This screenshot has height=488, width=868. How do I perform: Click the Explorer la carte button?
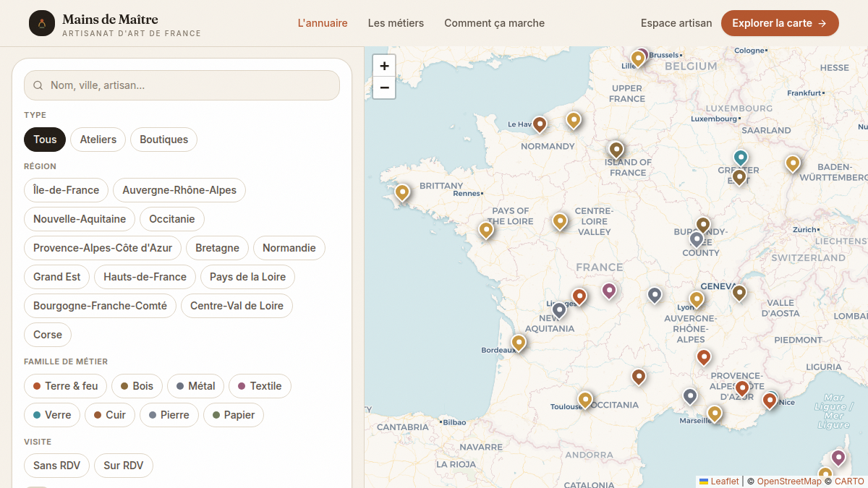click(x=780, y=23)
